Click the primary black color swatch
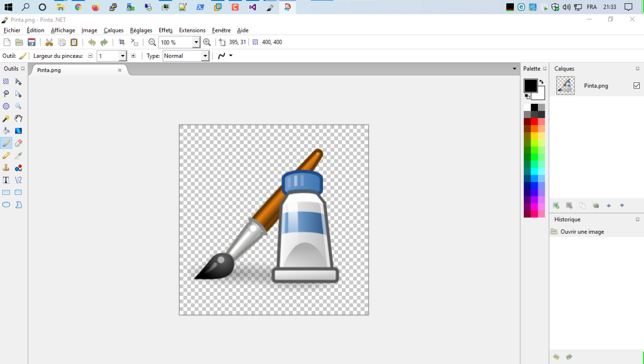Viewport: 644px width, 364px height. pyautogui.click(x=530, y=85)
